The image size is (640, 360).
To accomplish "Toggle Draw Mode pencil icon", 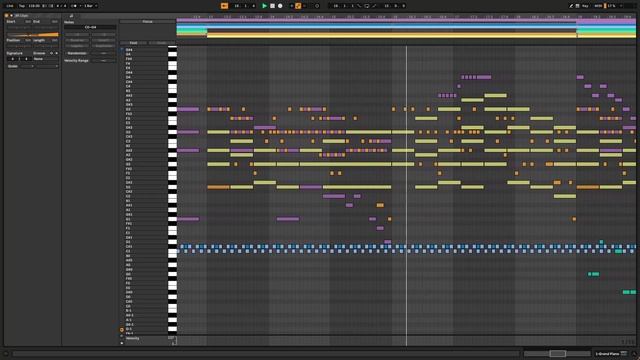I will [x=571, y=6].
